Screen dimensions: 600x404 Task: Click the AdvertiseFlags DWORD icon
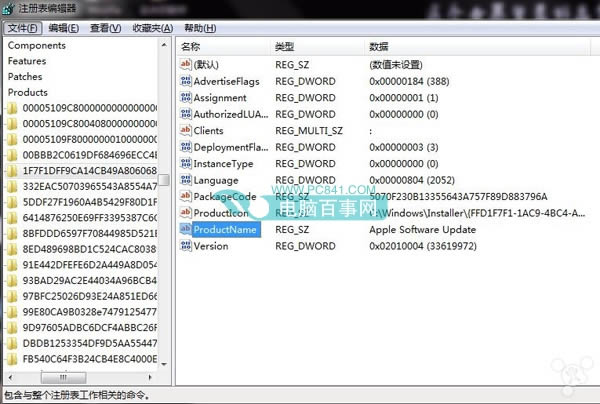coord(186,81)
